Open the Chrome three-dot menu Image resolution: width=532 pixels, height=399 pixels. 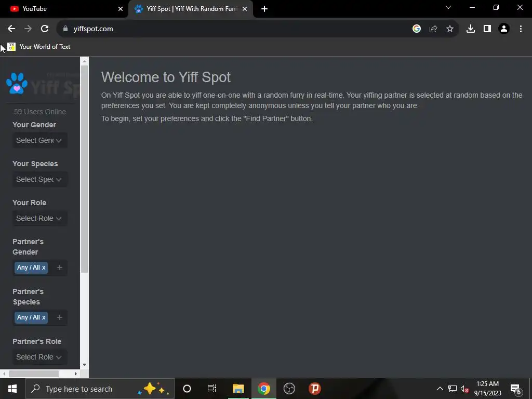coord(521,29)
